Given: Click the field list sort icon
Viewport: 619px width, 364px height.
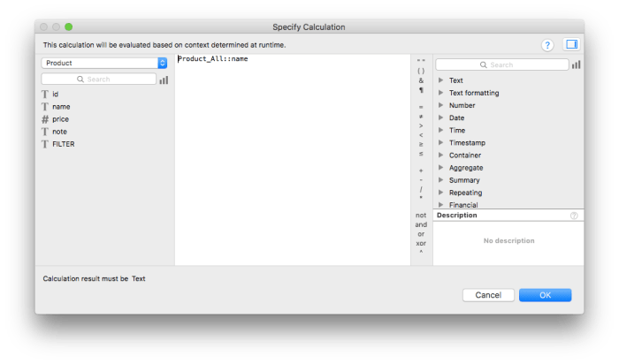Looking at the screenshot, I should (x=164, y=80).
